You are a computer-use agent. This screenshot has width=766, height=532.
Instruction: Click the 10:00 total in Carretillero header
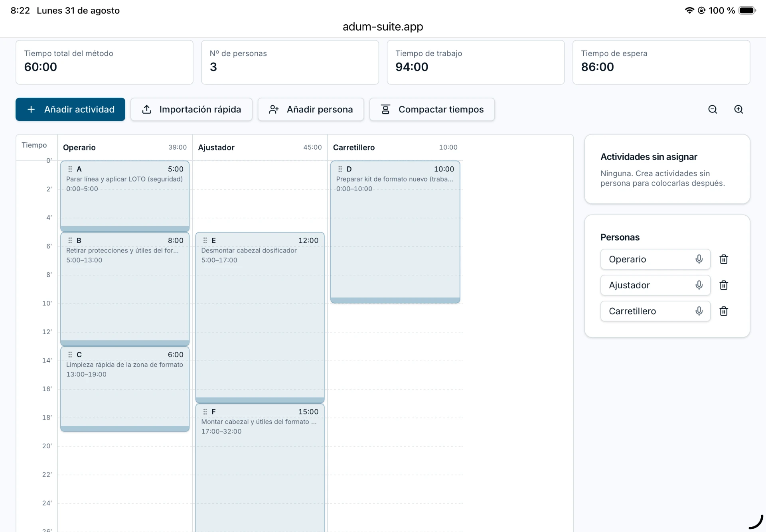(x=448, y=147)
